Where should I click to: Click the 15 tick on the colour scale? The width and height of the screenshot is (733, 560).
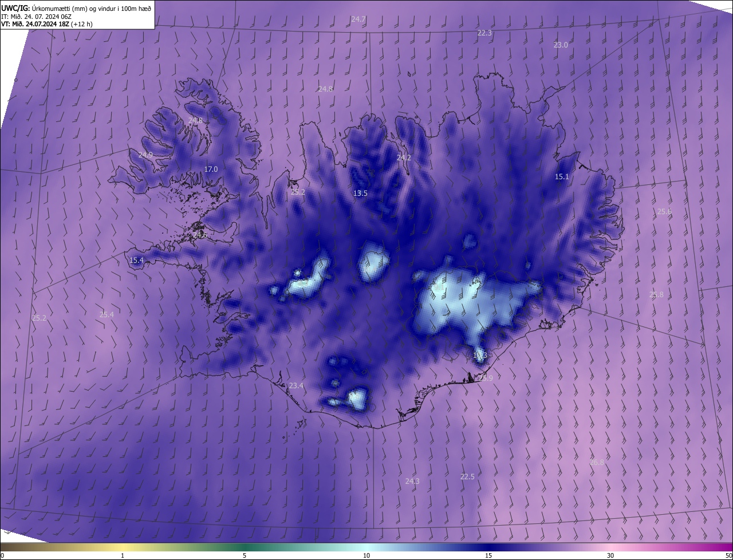[x=488, y=555]
